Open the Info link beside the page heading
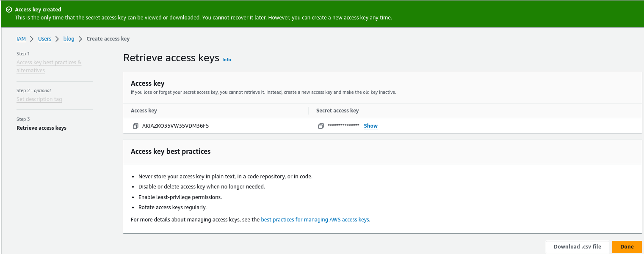 tap(227, 60)
